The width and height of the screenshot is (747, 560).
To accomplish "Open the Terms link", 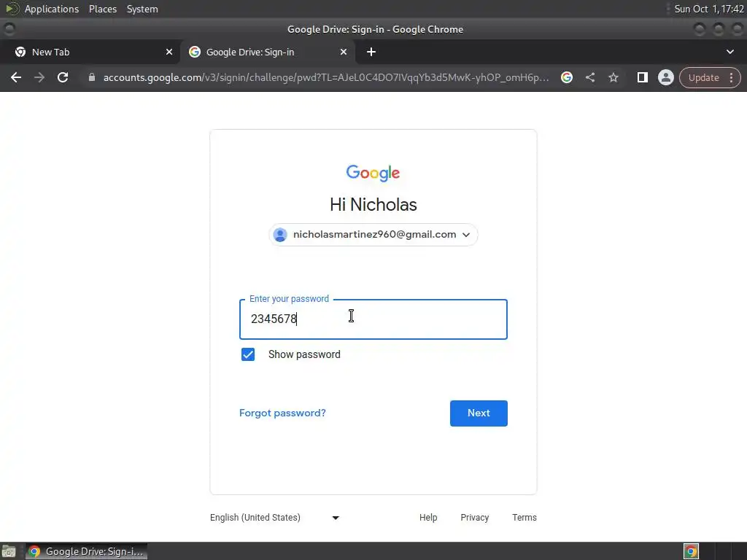I will pyautogui.click(x=524, y=518).
